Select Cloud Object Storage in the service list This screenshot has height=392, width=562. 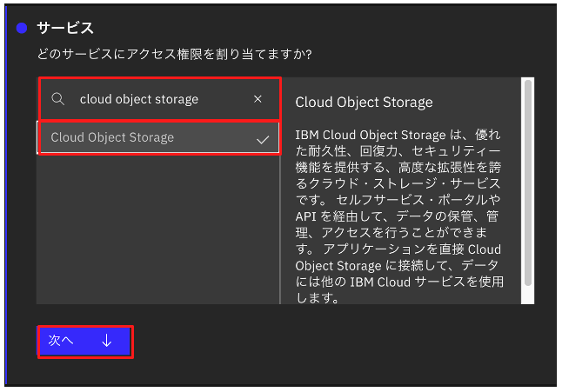coord(113,138)
